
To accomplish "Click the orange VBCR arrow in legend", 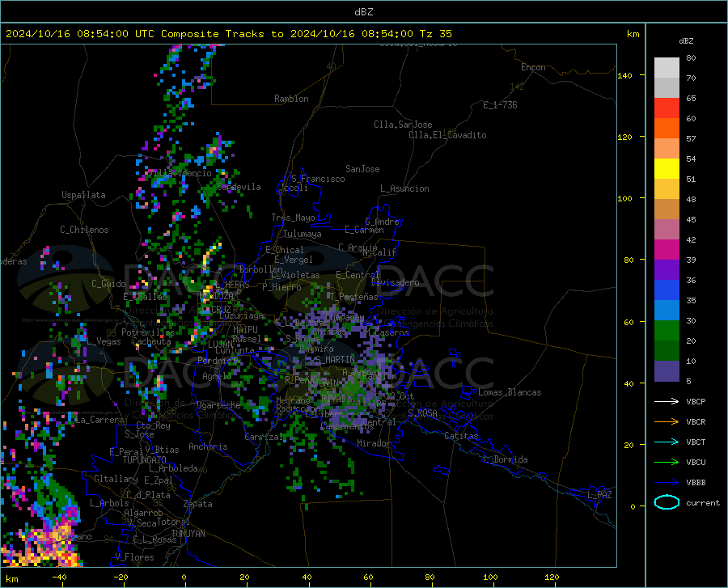I will tap(667, 422).
